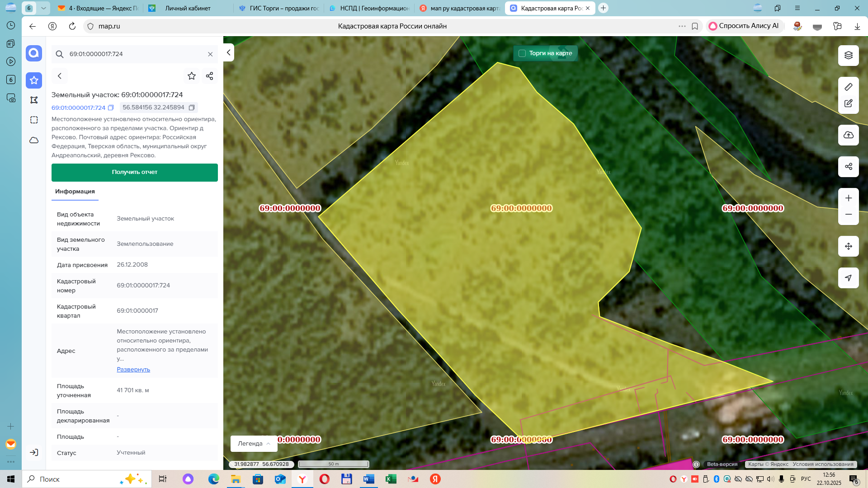868x488 pixels.
Task: Open the cadastral number link 69:01:0000017:724
Action: point(78,108)
